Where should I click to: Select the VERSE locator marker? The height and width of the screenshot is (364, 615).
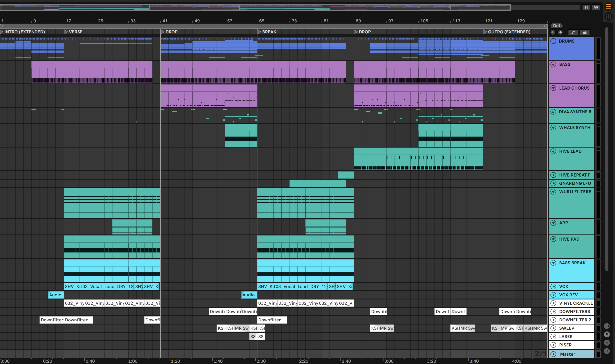(65, 32)
